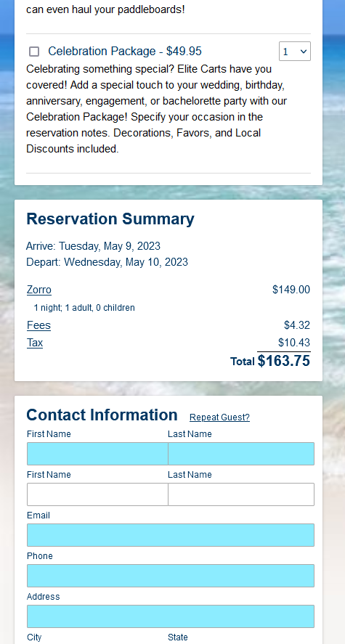The width and height of the screenshot is (345, 644).
Task: Open the Fees breakdown link
Action: [x=38, y=325]
